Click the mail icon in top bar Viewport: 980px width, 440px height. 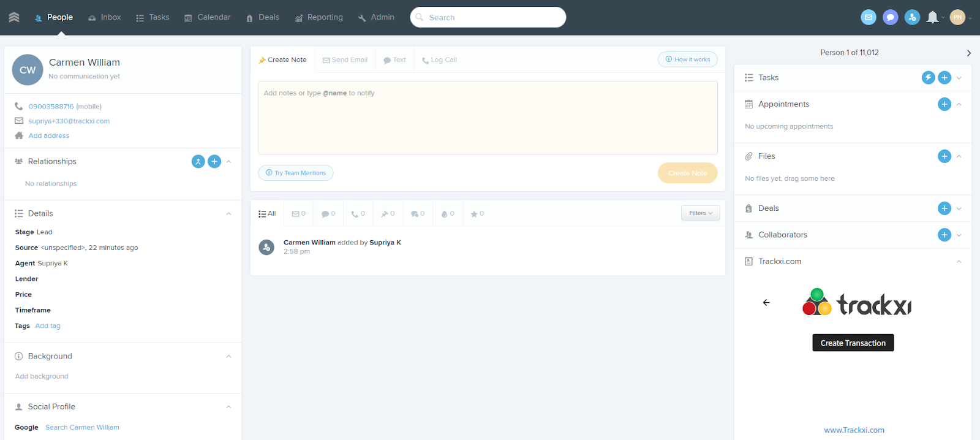(x=868, y=17)
